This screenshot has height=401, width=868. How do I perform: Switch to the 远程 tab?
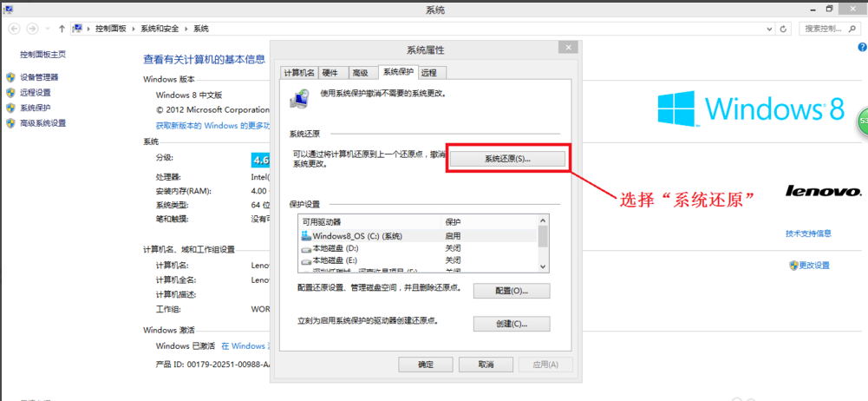(x=433, y=73)
